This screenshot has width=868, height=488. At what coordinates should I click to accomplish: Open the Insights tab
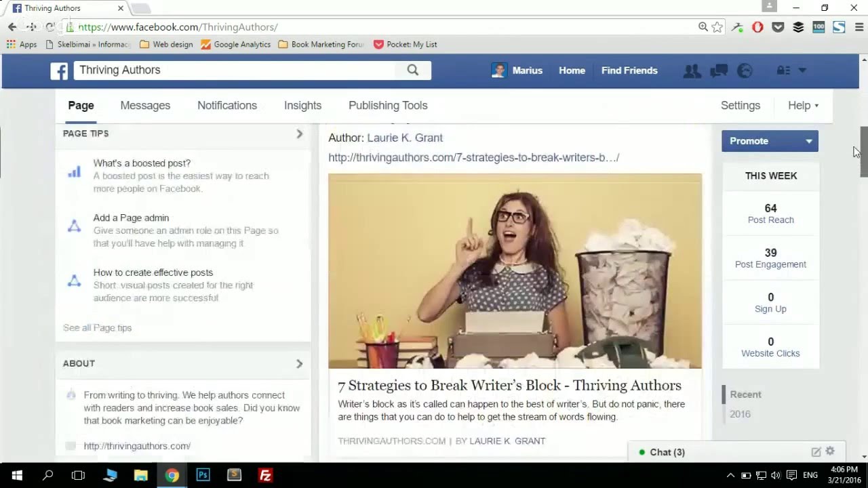pos(302,106)
